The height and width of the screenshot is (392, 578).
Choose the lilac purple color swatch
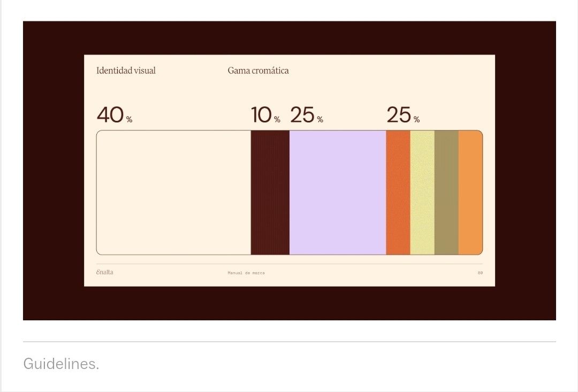click(x=337, y=193)
